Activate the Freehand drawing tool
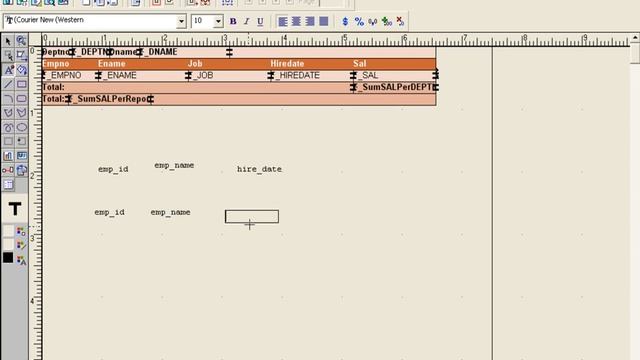Image resolution: width=640 pixels, height=360 pixels. coord(8,127)
